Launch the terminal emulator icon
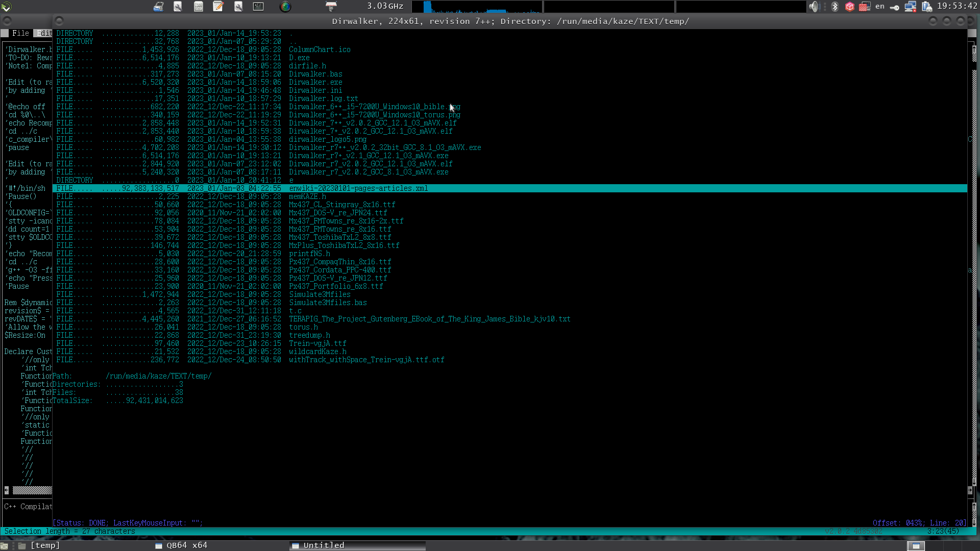 (259, 7)
